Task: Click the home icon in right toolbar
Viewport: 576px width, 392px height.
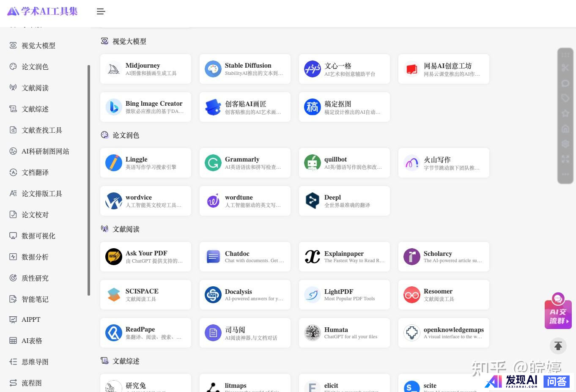Action: pyautogui.click(x=565, y=129)
